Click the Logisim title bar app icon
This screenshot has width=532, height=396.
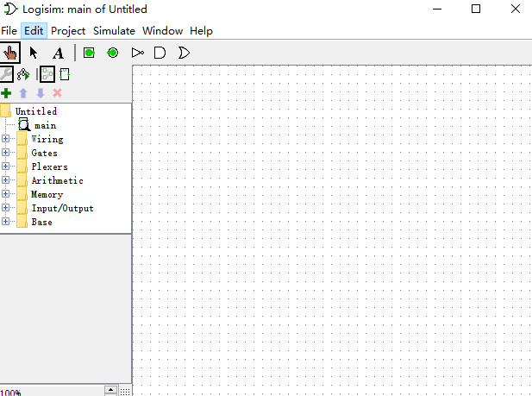click(10, 9)
